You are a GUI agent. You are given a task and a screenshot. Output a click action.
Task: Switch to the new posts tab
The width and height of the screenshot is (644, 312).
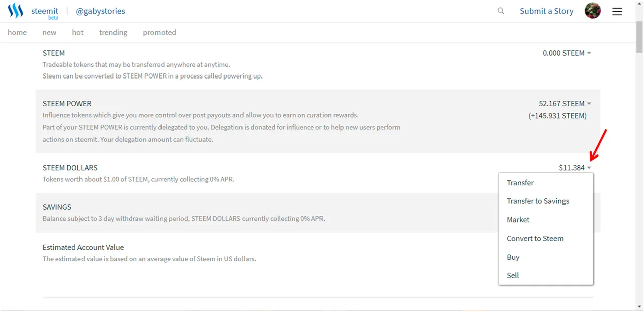click(x=49, y=32)
